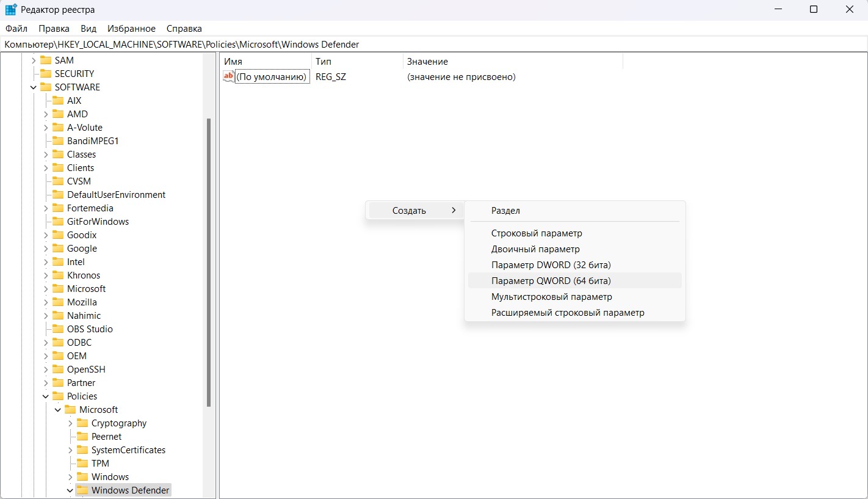Click the Nahimic folder icon
Image resolution: width=868 pixels, height=499 pixels.
pos(58,315)
